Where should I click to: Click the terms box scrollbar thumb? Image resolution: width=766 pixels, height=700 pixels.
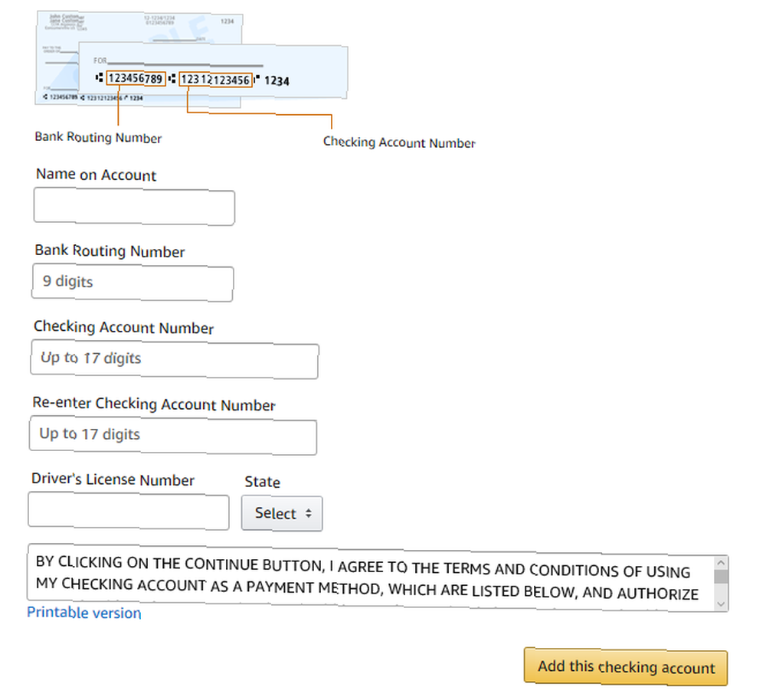click(721, 577)
